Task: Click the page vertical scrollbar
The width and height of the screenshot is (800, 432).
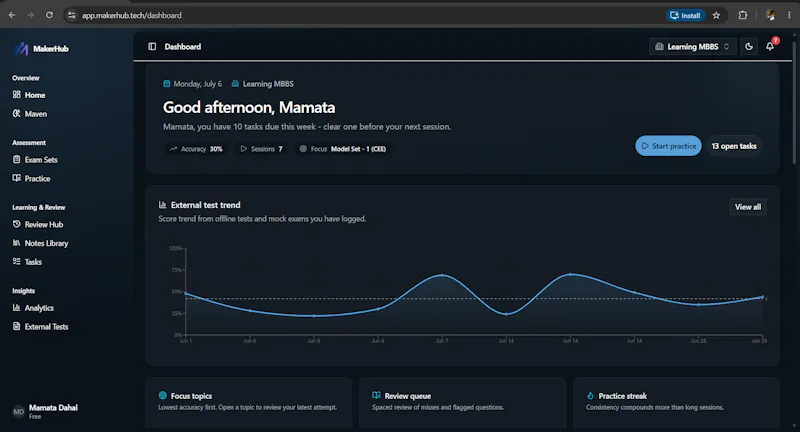Action: pyautogui.click(x=794, y=102)
